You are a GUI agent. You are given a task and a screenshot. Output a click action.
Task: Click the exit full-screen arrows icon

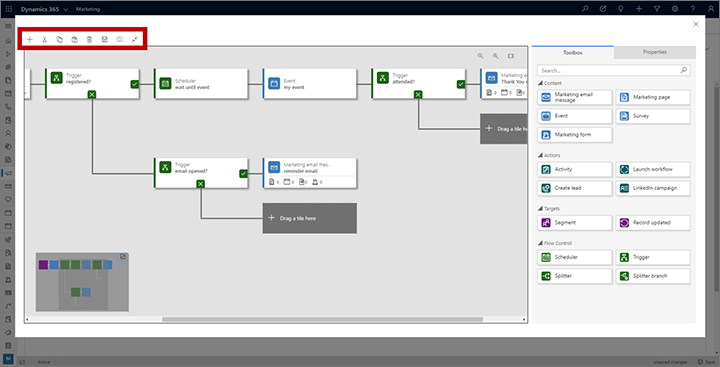click(x=135, y=40)
